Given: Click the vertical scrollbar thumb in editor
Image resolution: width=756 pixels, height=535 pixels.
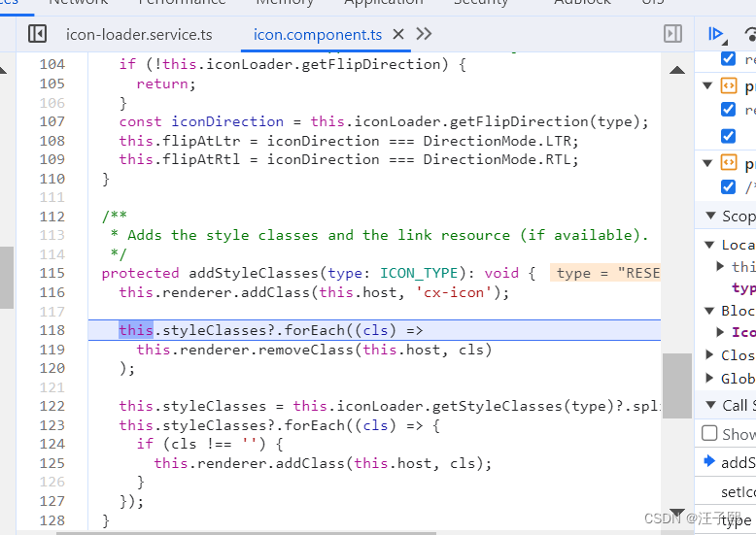Looking at the screenshot, I should (677, 386).
